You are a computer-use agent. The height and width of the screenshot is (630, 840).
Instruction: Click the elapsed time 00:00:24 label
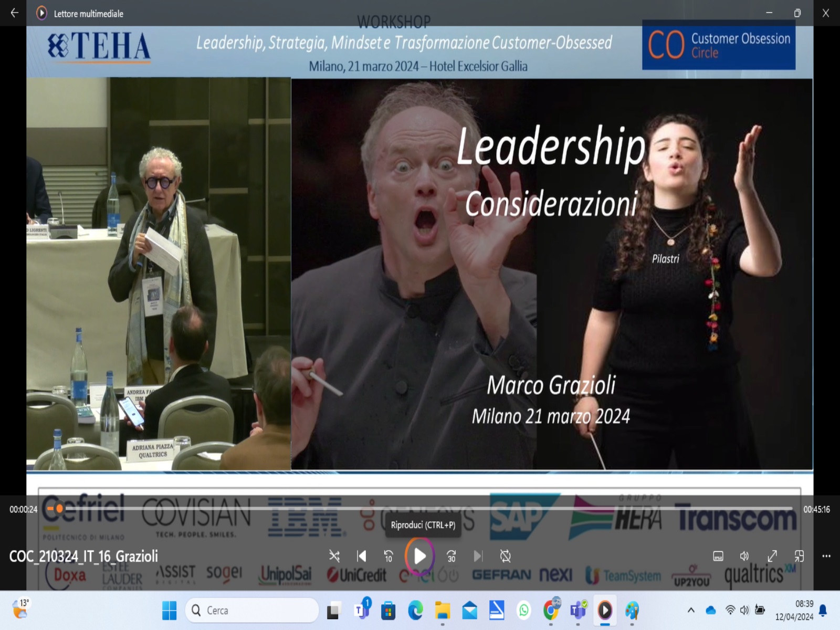click(x=24, y=509)
